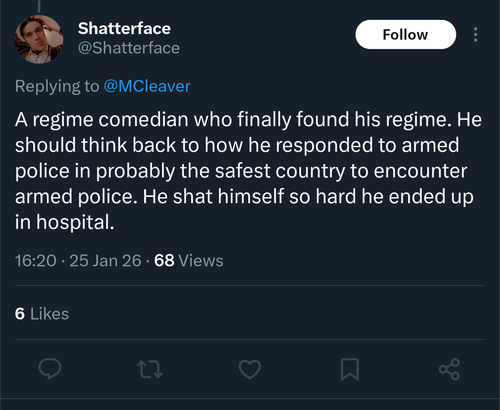Bookmark this tweet
Screen dimensions: 500x410
click(x=350, y=369)
